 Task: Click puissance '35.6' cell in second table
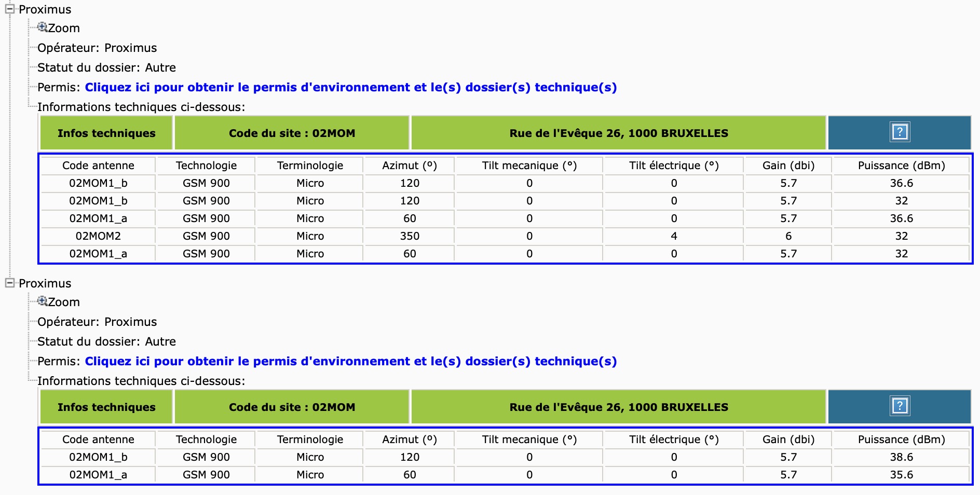(901, 475)
